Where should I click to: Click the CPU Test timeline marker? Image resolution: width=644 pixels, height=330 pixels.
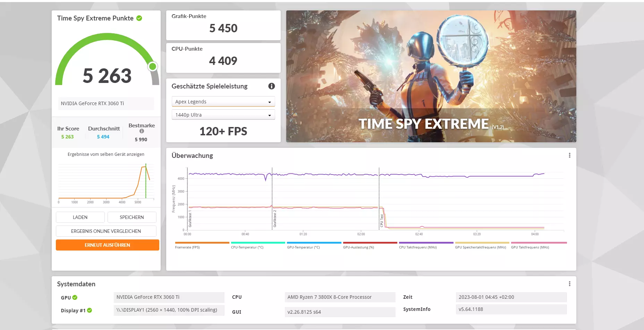381,221
